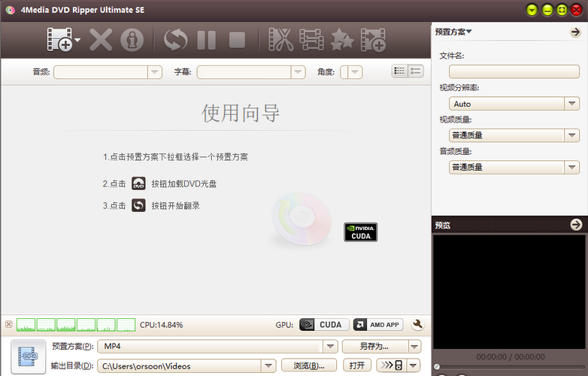Screen dimensions: 588x376
Task: Start ripping with the Convert toolbar icon
Action: [x=175, y=40]
